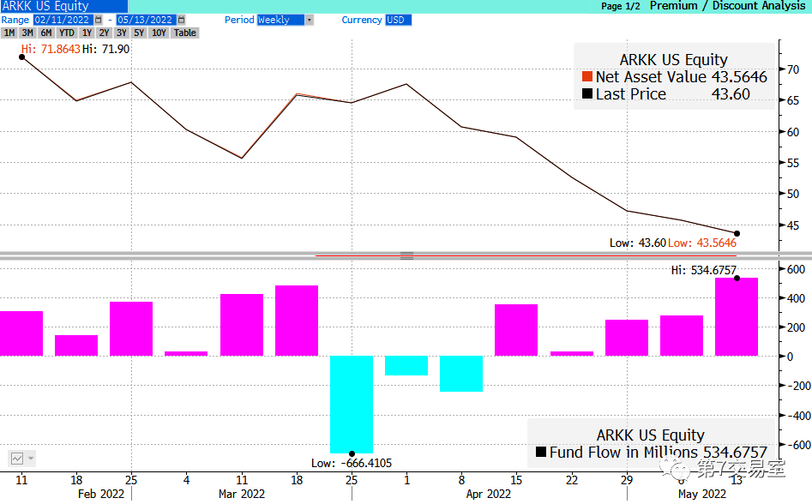This screenshot has width=812, height=504.
Task: Select the YTD range button
Action: tap(66, 33)
